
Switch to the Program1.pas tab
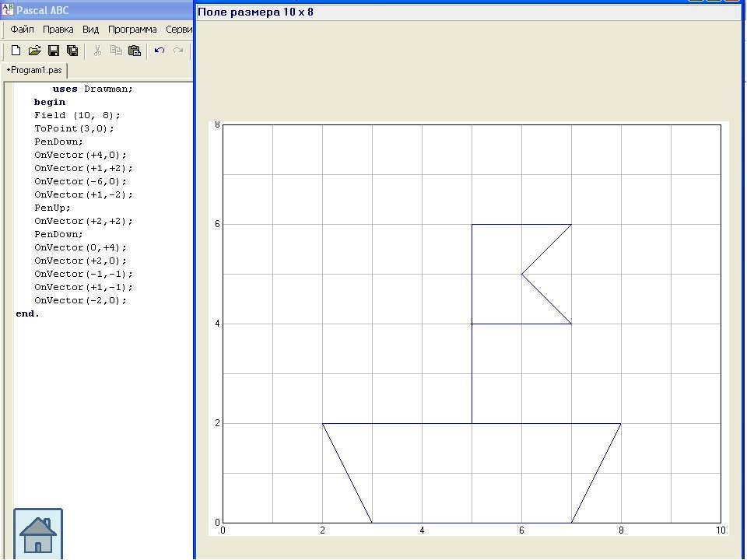(34, 70)
